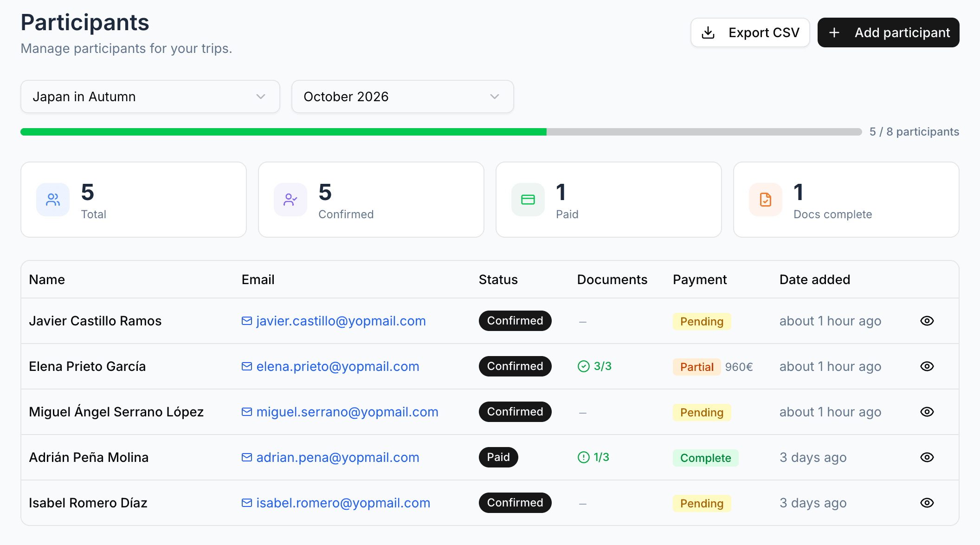Image resolution: width=980 pixels, height=545 pixels.
Task: Open the Japan in Autumn trip selector
Action: [150, 97]
